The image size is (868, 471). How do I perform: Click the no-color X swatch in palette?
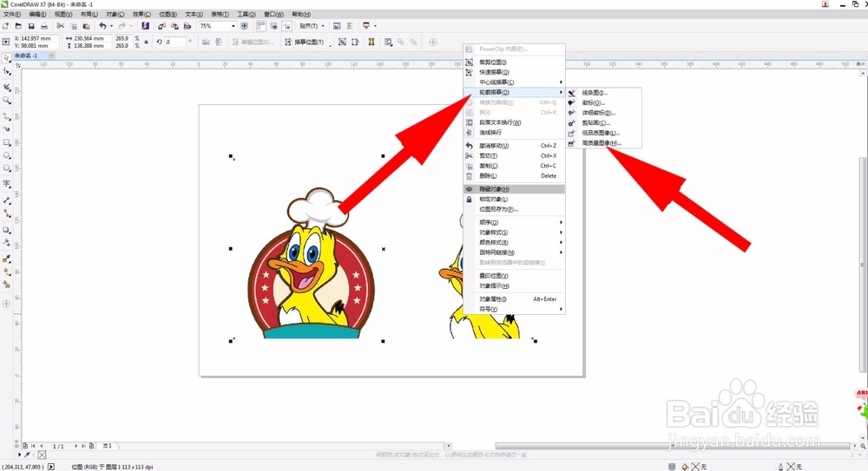42,455
